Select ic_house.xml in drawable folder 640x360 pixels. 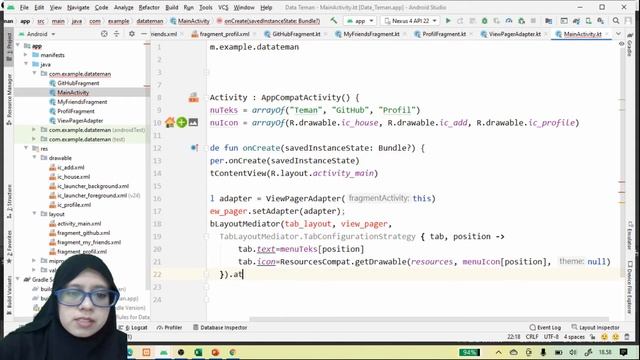(x=73, y=177)
